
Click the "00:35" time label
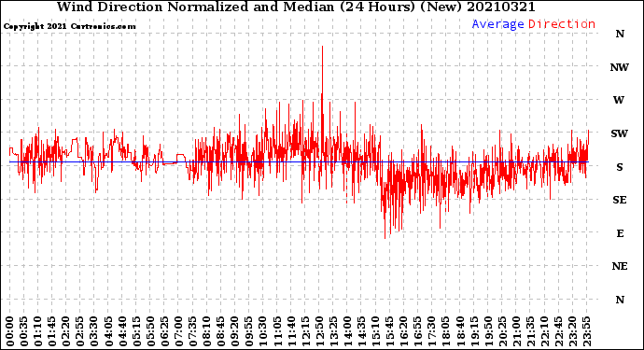24,331
